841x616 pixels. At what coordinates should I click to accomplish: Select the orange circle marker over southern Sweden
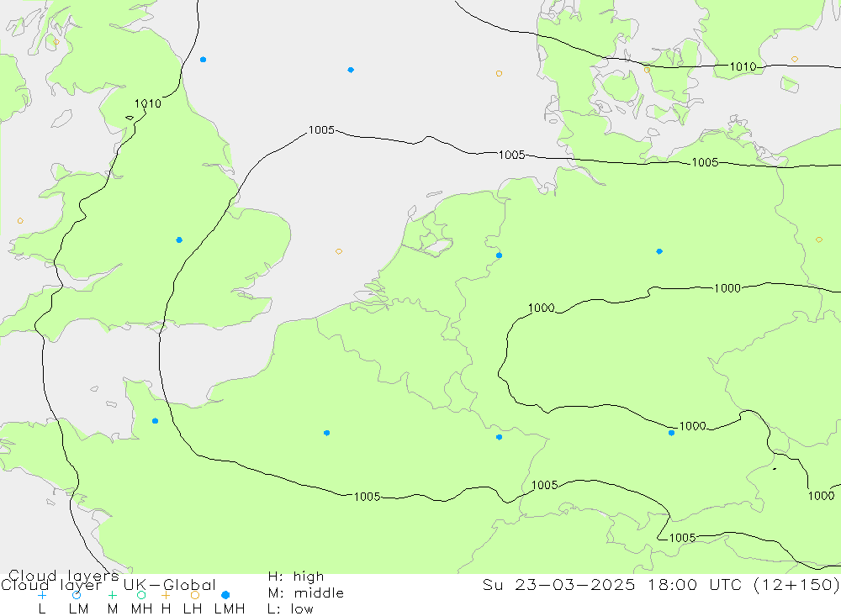point(795,59)
